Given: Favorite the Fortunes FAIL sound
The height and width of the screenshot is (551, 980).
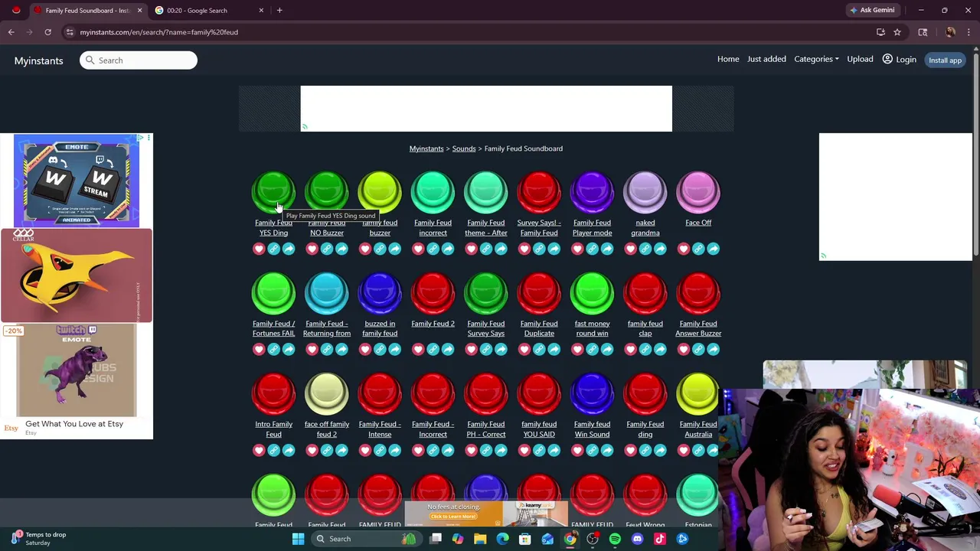Looking at the screenshot, I should click(x=259, y=350).
